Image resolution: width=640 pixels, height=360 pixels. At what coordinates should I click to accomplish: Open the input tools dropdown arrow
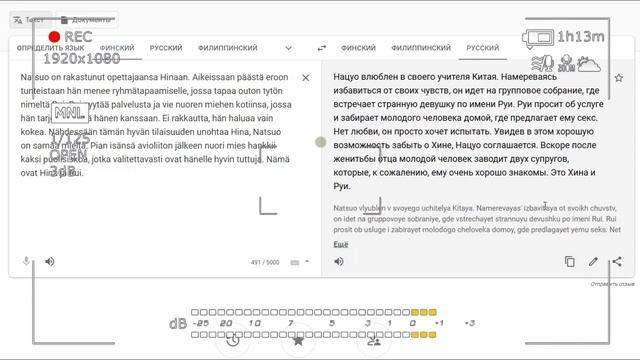pos(307,262)
